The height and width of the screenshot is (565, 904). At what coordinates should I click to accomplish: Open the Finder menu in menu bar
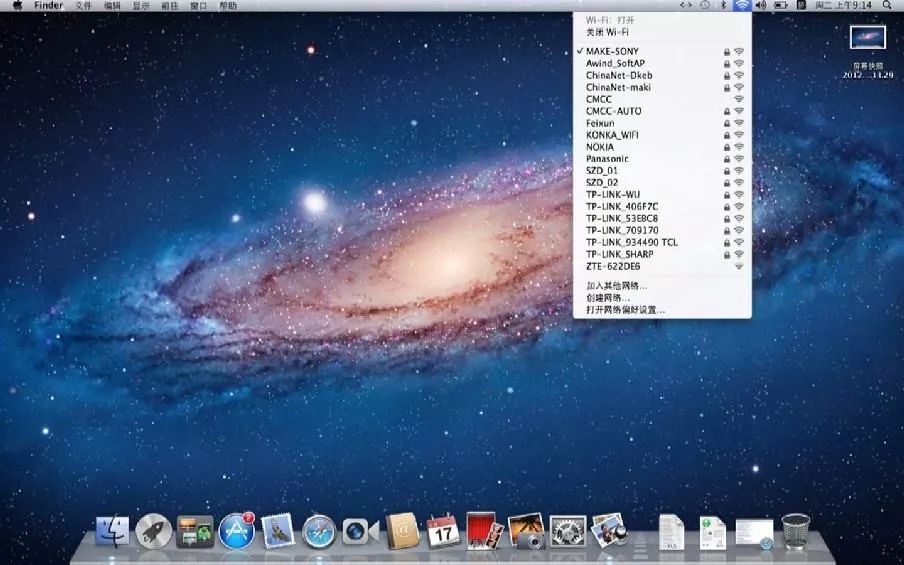point(48,6)
